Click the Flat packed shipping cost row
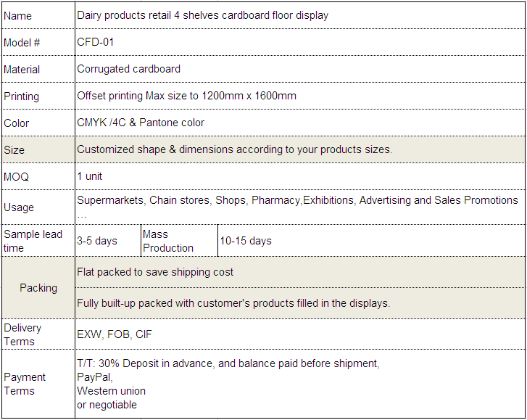This screenshot has height=420, width=527. [x=155, y=272]
